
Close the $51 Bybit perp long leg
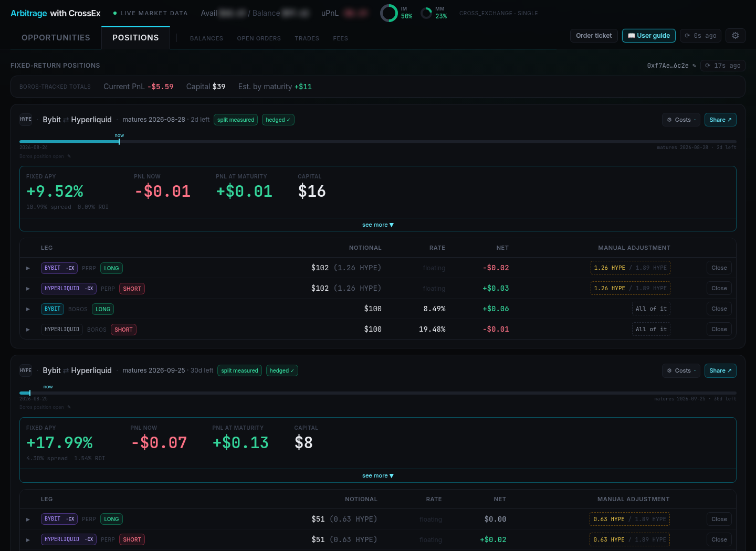[719, 519]
